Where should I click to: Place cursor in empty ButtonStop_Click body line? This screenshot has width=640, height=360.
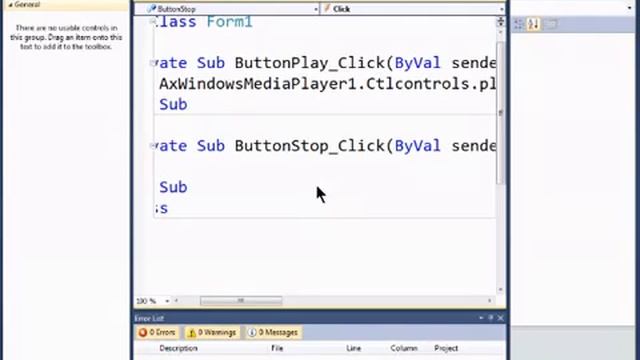click(324, 167)
